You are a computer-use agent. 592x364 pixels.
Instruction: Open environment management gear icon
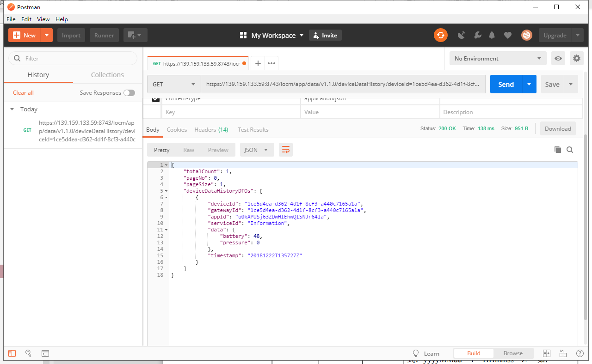(576, 58)
